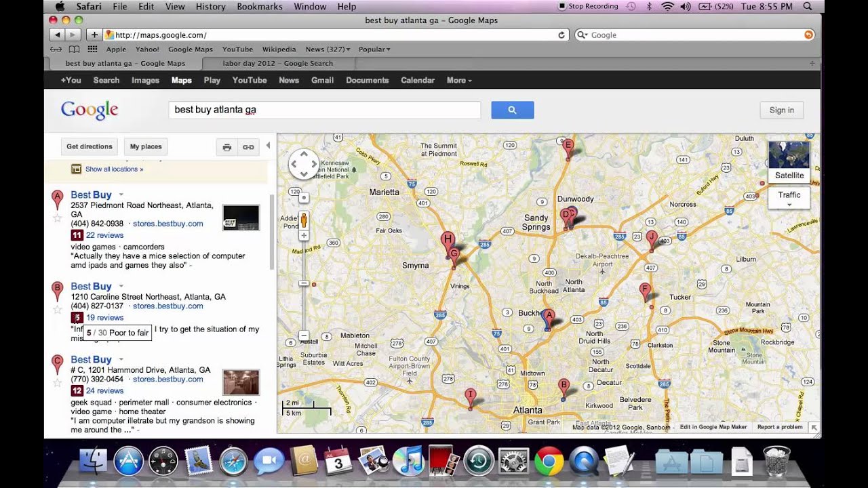Screen dimensions: 868x488
Task: Open the 24 reviews link
Action: (x=104, y=390)
